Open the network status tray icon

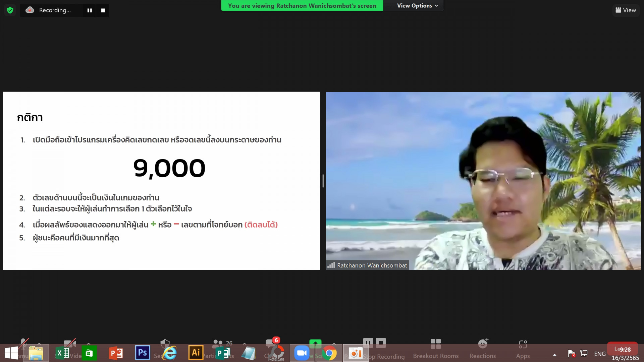pos(584,353)
